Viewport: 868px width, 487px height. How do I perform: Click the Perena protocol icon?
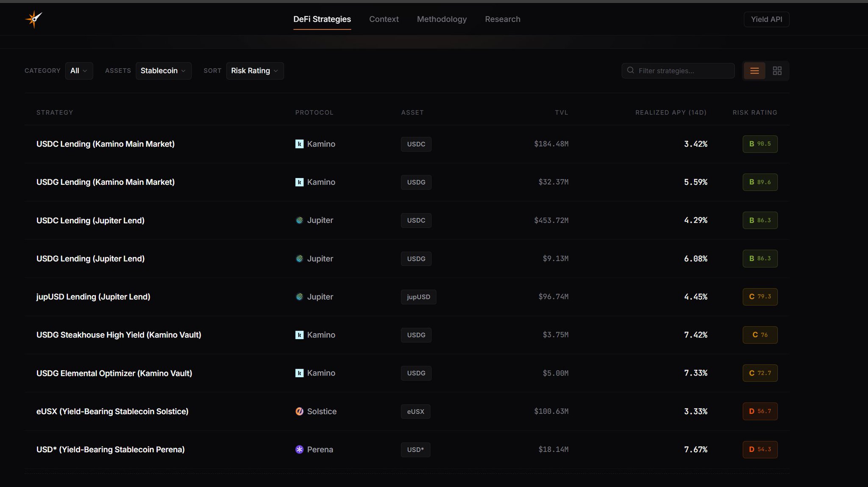299,450
